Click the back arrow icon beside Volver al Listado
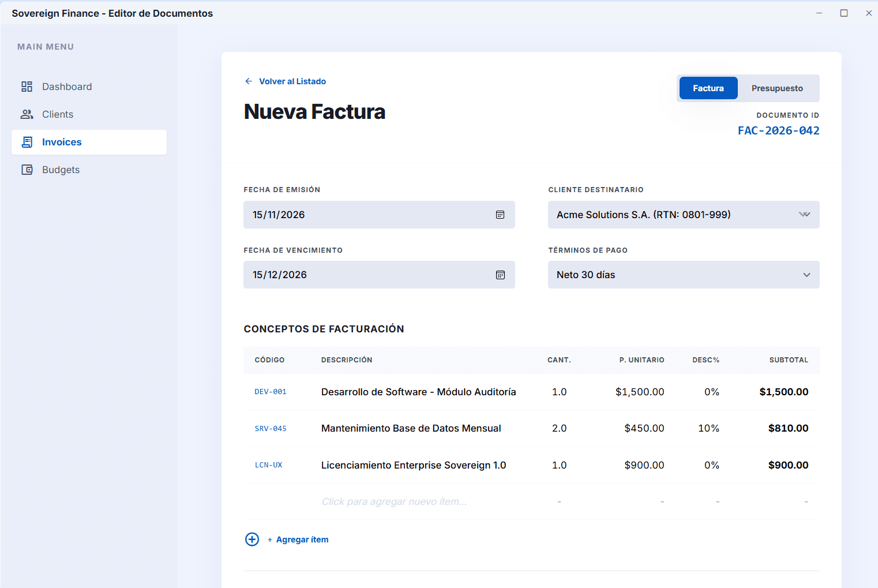This screenshot has width=878, height=588. click(249, 81)
